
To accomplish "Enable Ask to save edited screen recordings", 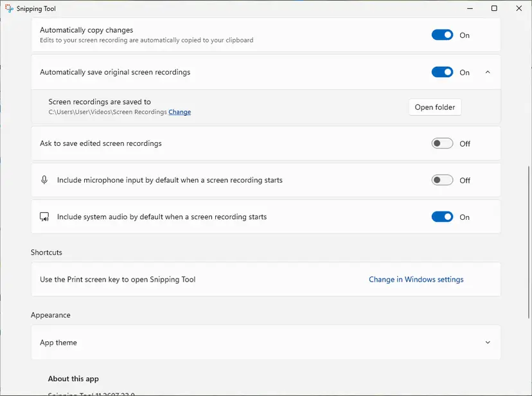I will [x=442, y=143].
